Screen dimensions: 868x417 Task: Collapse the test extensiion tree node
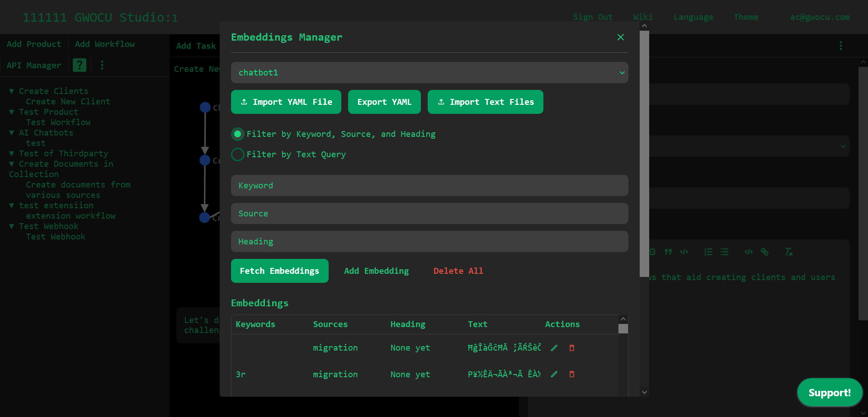[x=12, y=206]
